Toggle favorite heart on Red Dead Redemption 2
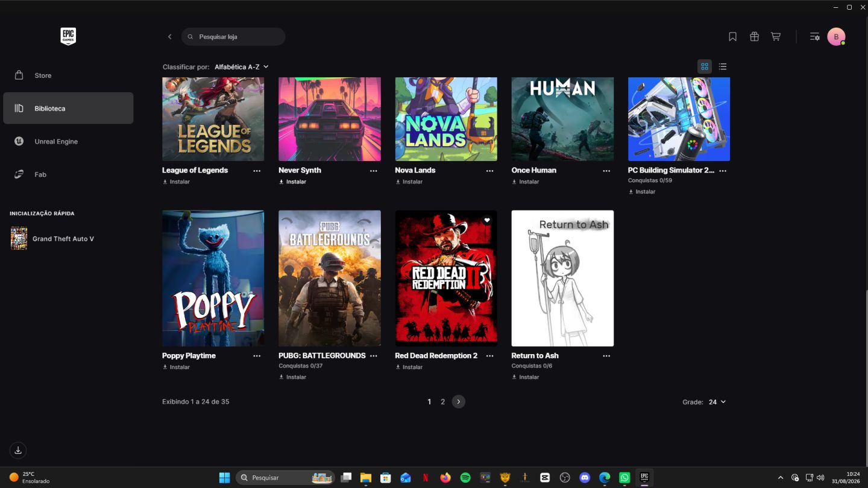 click(x=487, y=220)
